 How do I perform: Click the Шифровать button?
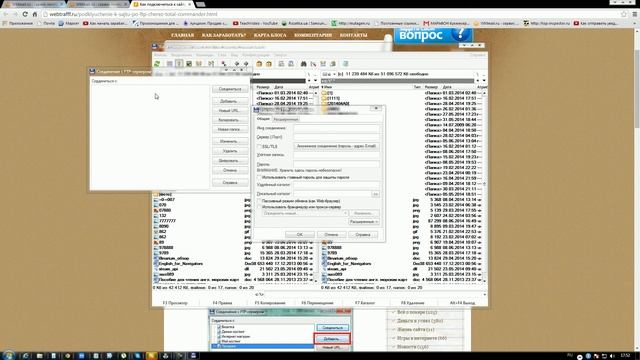click(230, 161)
